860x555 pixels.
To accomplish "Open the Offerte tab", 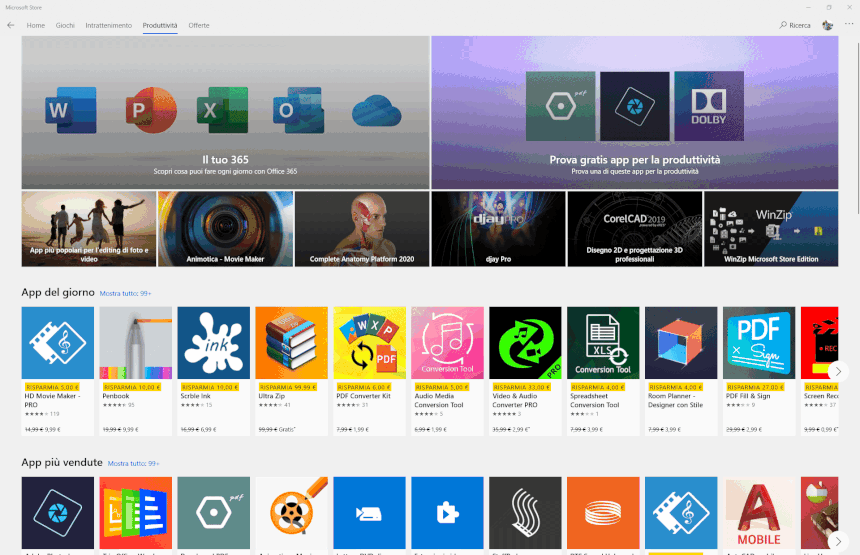I will [x=199, y=25].
